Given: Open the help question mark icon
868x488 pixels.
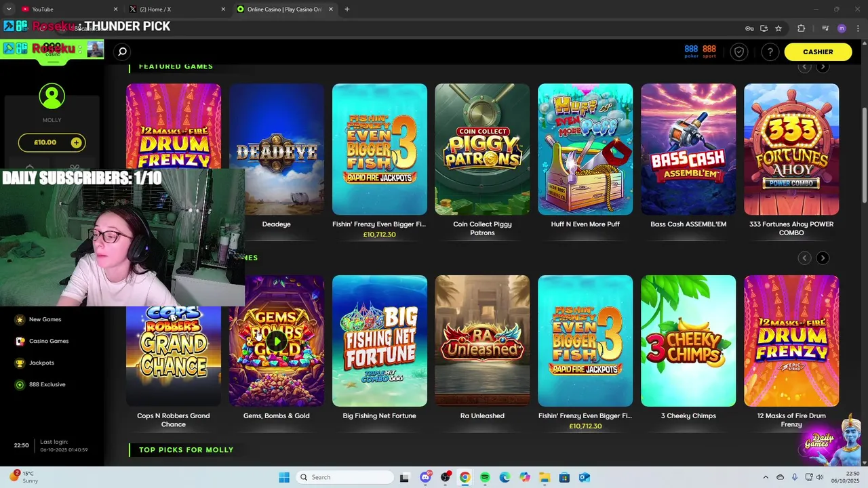Looking at the screenshot, I should coord(770,52).
